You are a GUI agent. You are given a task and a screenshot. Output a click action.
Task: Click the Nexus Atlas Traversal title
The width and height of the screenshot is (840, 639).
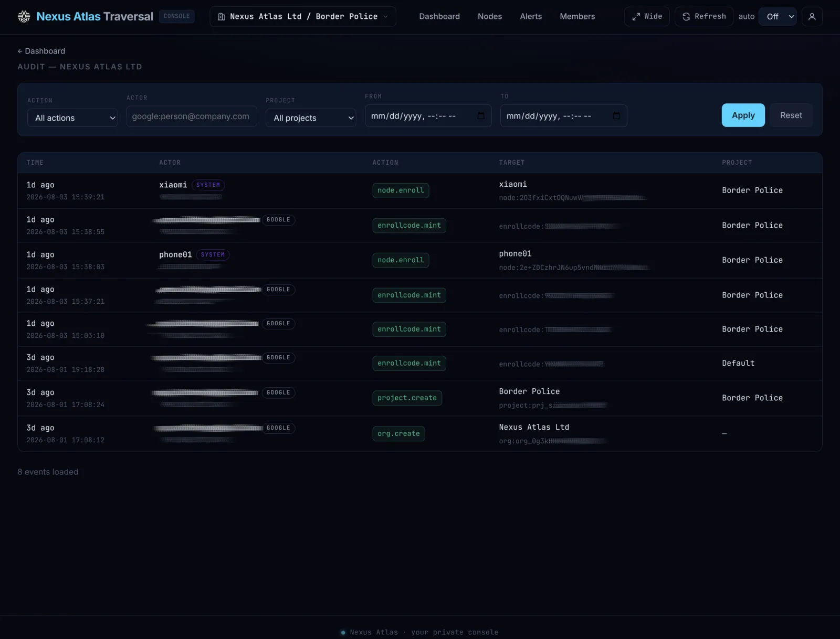(x=95, y=17)
